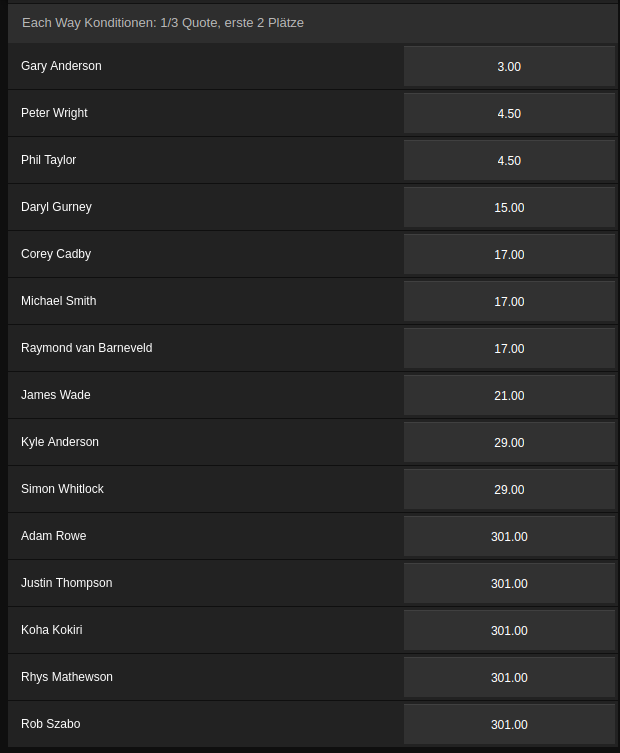Image resolution: width=620 pixels, height=753 pixels.
Task: Click the Simon Whitlock name label
Action: pos(62,489)
